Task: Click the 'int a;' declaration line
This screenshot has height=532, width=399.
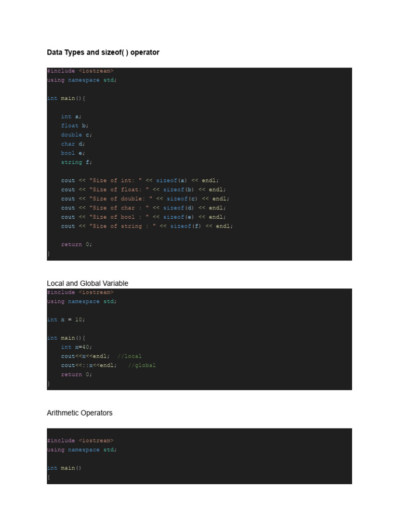Action: [71, 116]
